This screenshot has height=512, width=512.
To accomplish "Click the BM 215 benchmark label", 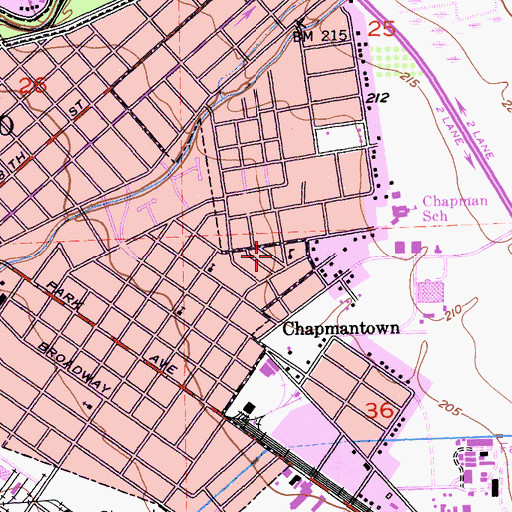I will tap(320, 36).
